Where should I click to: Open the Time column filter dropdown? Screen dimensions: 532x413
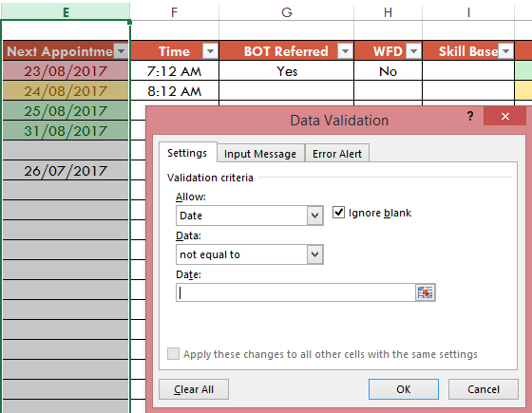210,51
